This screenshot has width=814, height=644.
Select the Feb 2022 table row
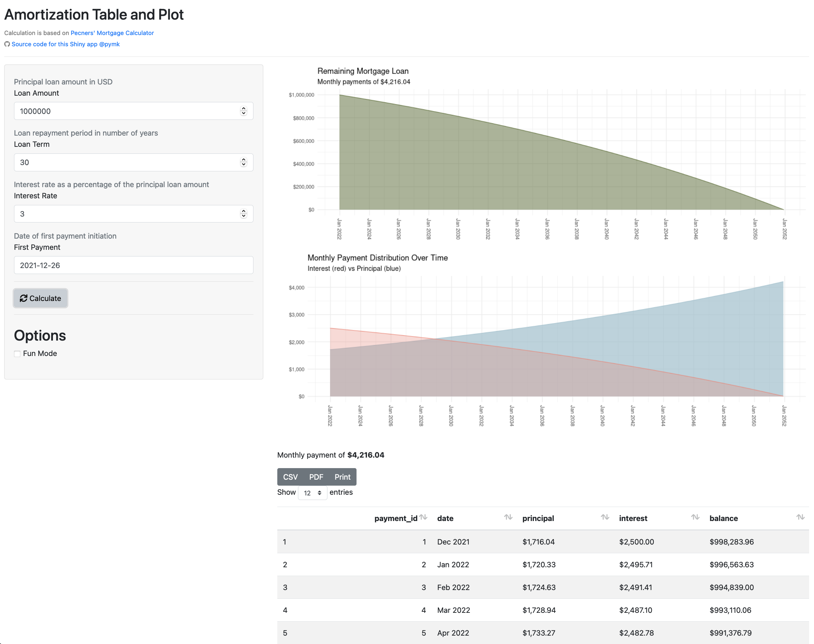tap(542, 587)
